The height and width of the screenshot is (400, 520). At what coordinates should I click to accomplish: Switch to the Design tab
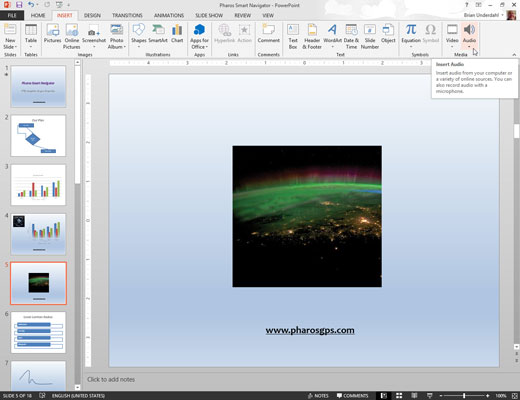click(x=92, y=15)
